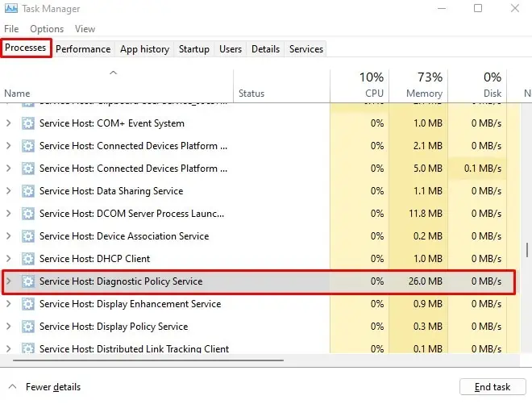Expand the DHCP Client service host
This screenshot has width=532, height=404.
(9, 259)
